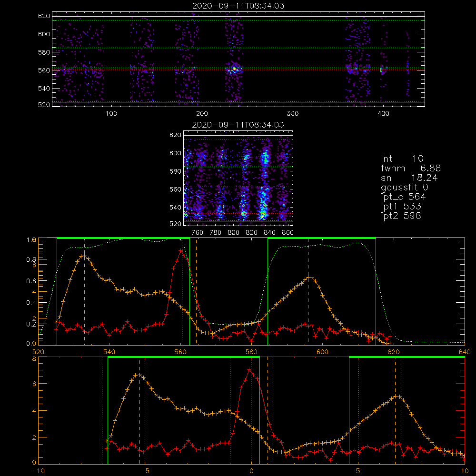Screen dimensions: 476x476
Task: Click the 'gaussfit 0' parameter text
Action: pyautogui.click(x=404, y=188)
